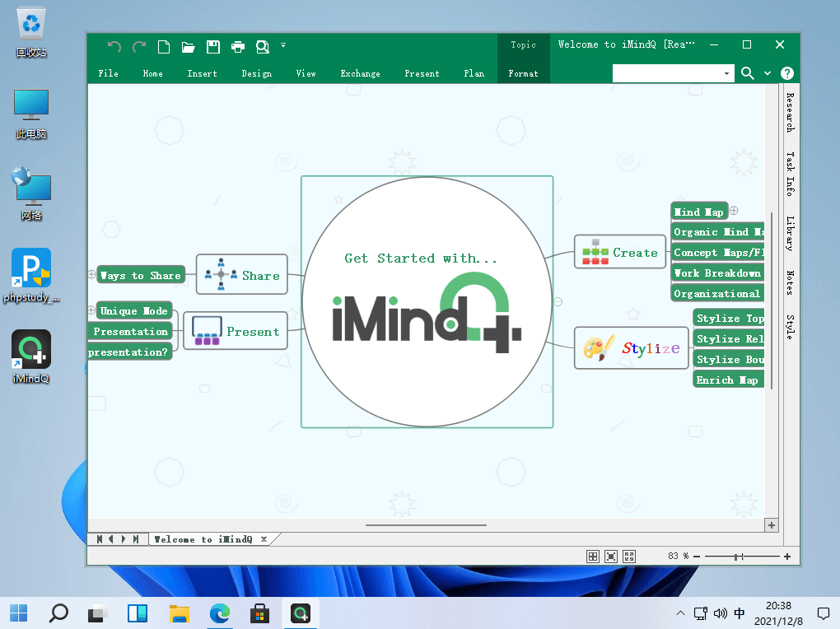Select the Share topic node

[x=241, y=274]
